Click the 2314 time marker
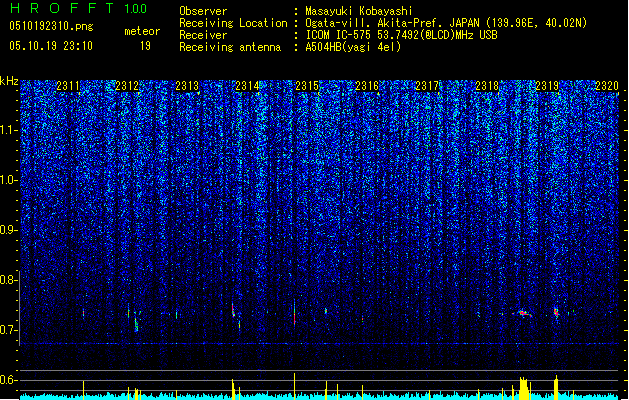Image resolution: width=629 pixels, height=400 pixels. click(247, 86)
